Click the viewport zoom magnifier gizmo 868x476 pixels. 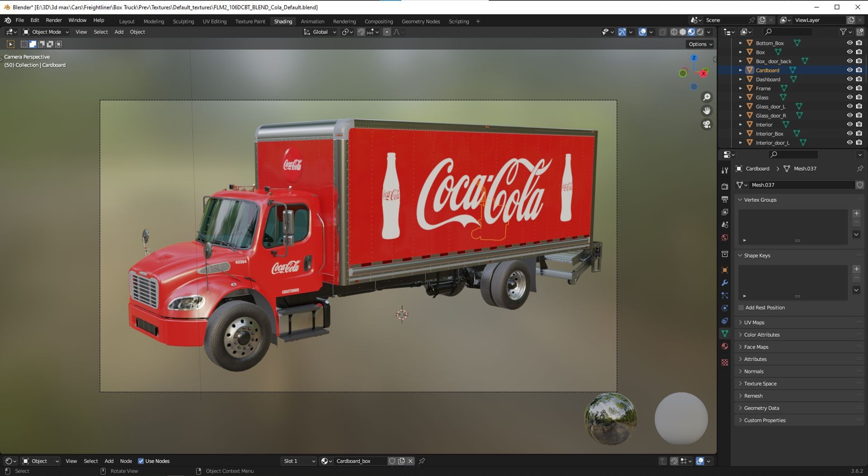(x=707, y=97)
